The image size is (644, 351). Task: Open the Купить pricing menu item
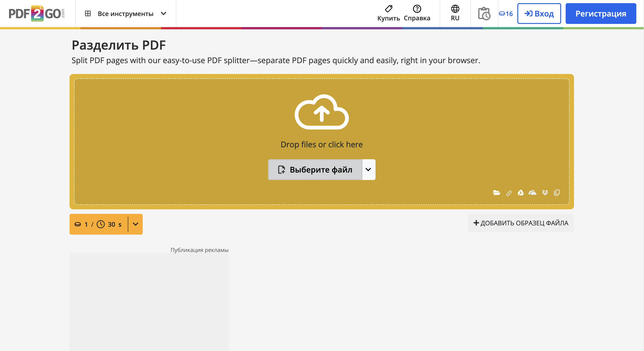388,14
